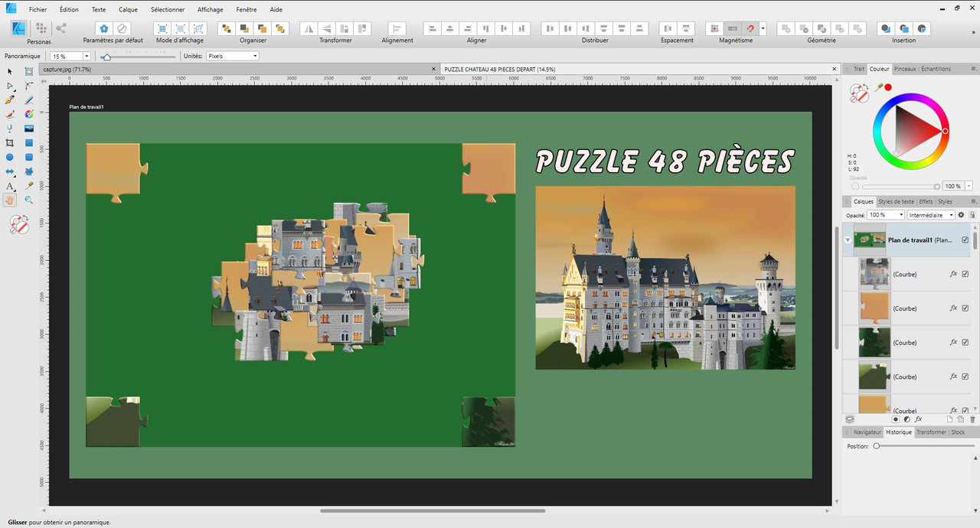Viewport: 980px width, 528px height.
Task: Select the first Mode d'affichage icon
Action: tap(162, 28)
